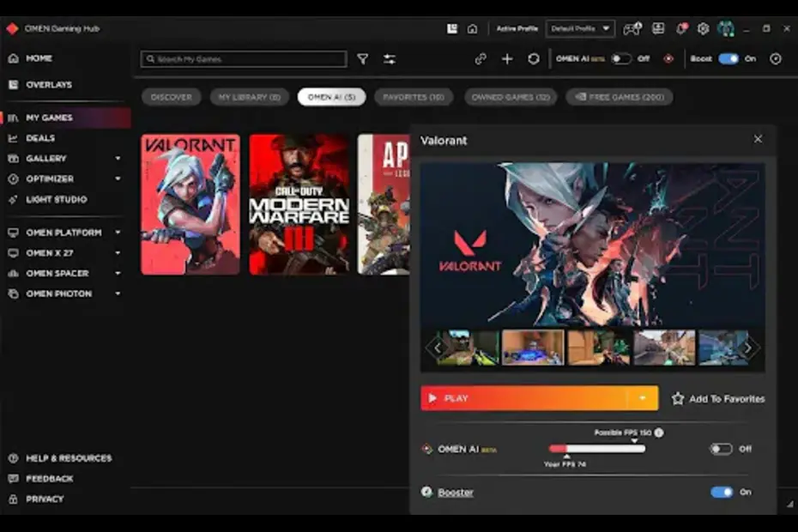Image resolution: width=798 pixels, height=532 pixels.
Task: Switch to the Free Games tab
Action: tap(620, 97)
